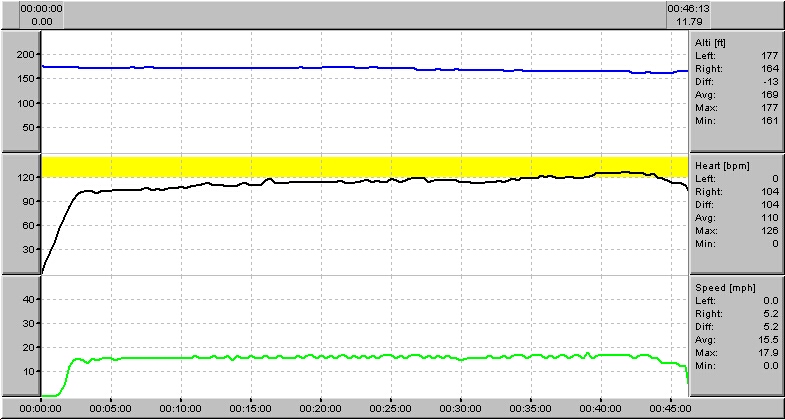The width and height of the screenshot is (785, 420).
Task: Click the 0.00 distance under left cursor
Action: (42, 22)
